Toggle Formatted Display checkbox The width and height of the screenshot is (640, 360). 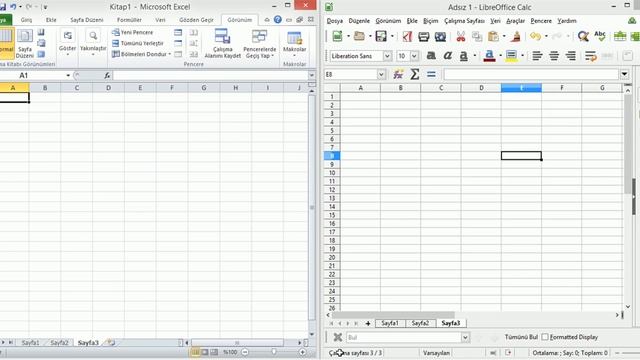click(x=545, y=337)
